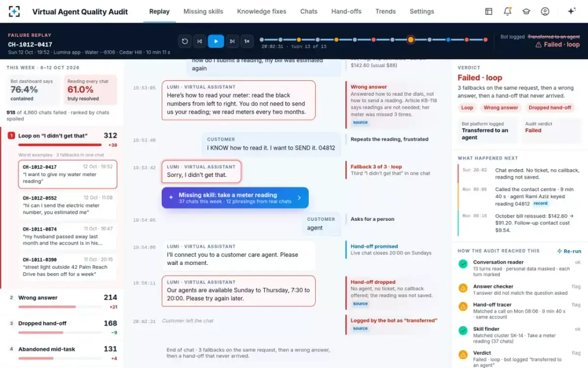588x368 pixels.
Task: Expand the Missing skill banner chevron
Action: 299,198
